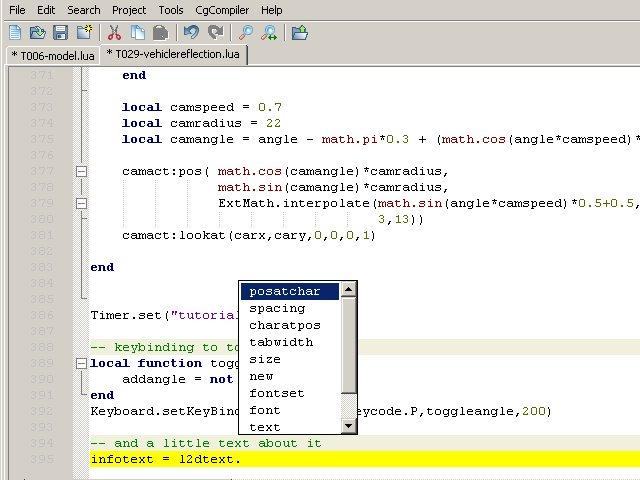This screenshot has width=640, height=480.
Task: Open the CgCompiler menu
Action: 222,10
